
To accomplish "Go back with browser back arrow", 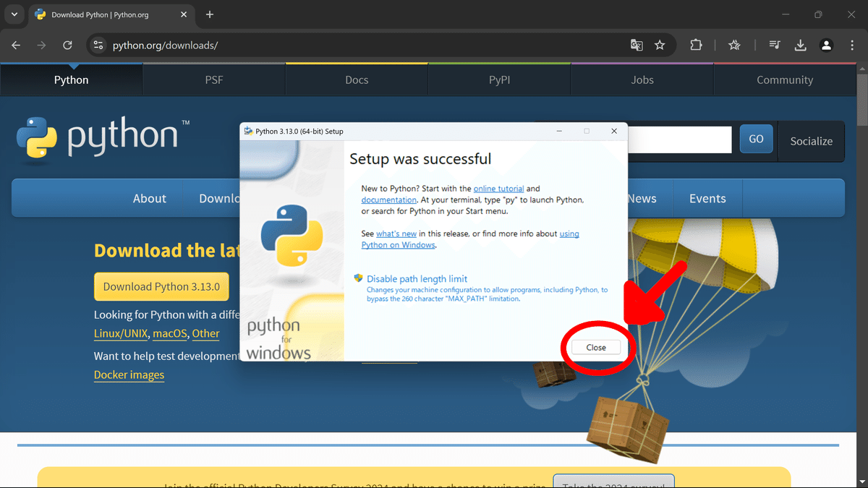I will click(16, 45).
